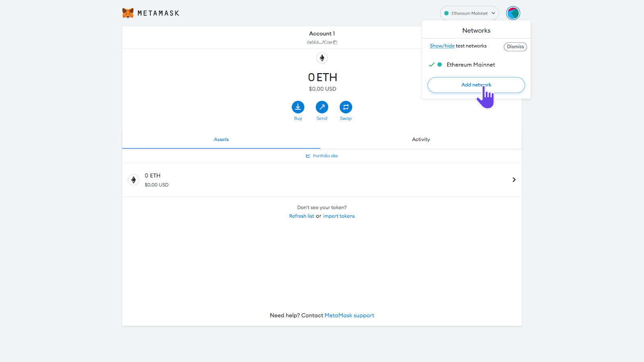The width and height of the screenshot is (644, 362).
Task: Open the Show/hide test networks link
Action: coord(442,46)
